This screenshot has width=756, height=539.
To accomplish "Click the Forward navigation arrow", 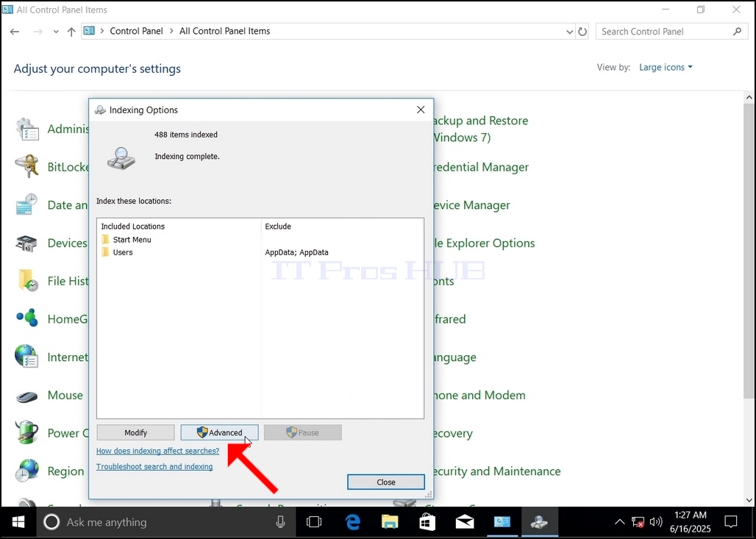I will click(38, 32).
